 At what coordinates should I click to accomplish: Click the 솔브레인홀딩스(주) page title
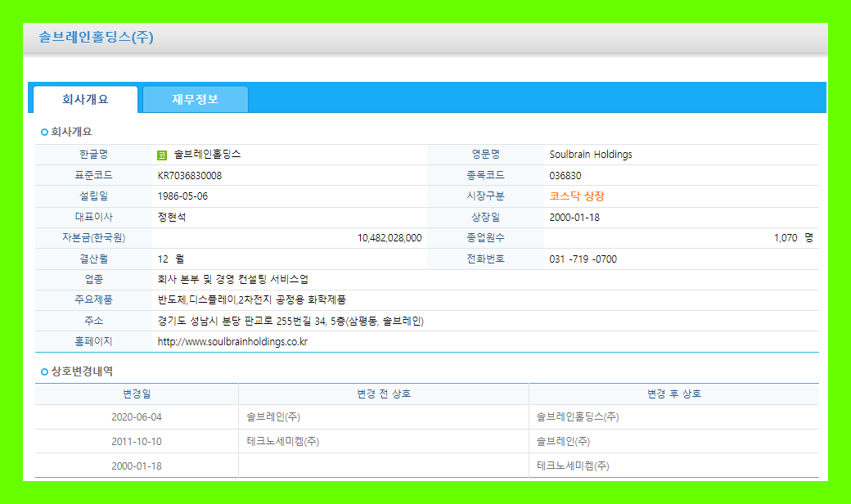96,37
